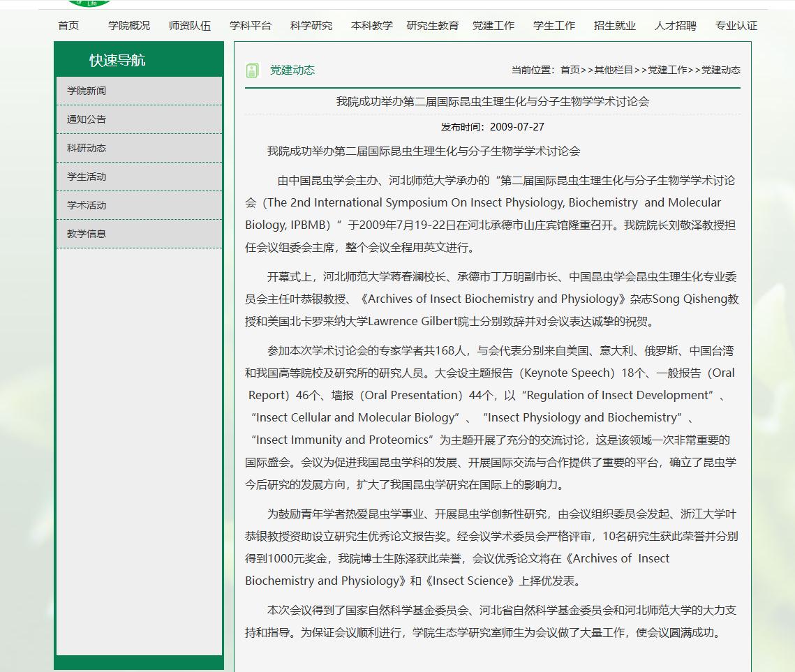
Task: Click the college logo at page top
Action: pos(89,3)
